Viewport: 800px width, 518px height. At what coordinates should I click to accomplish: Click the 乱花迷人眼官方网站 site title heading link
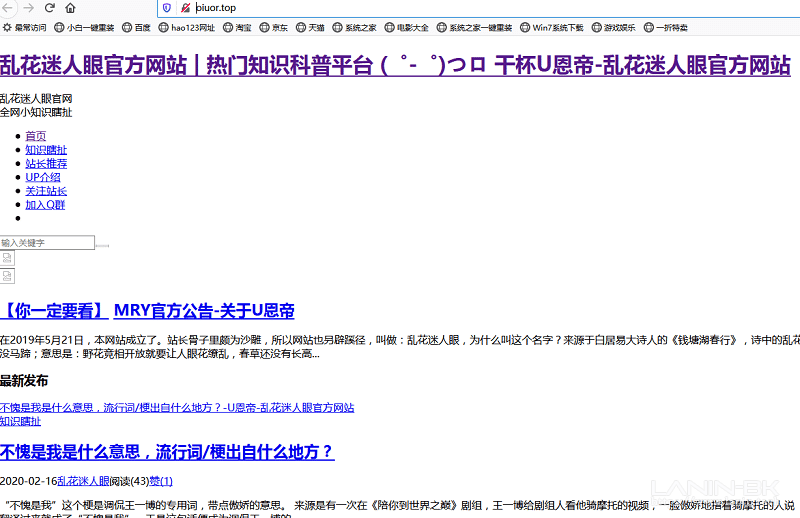coord(395,65)
